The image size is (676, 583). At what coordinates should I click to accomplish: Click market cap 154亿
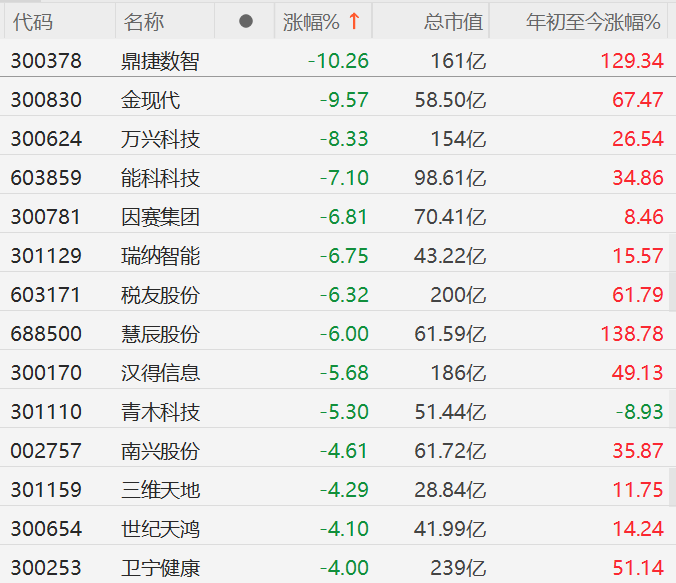tap(458, 139)
